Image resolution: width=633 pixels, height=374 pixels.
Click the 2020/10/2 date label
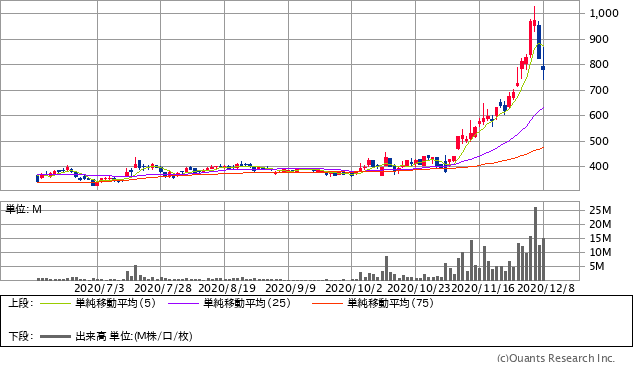pyautogui.click(x=353, y=288)
